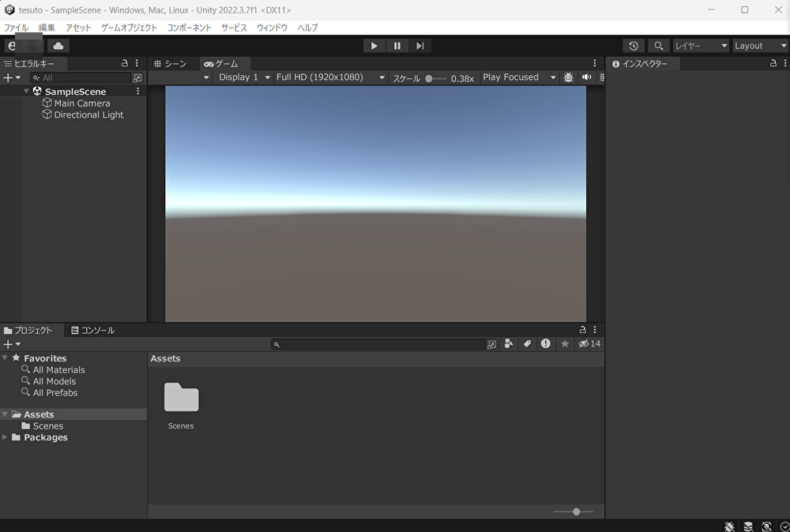Adjust the Project asset icon size slider
790x532 pixels.
click(576, 511)
